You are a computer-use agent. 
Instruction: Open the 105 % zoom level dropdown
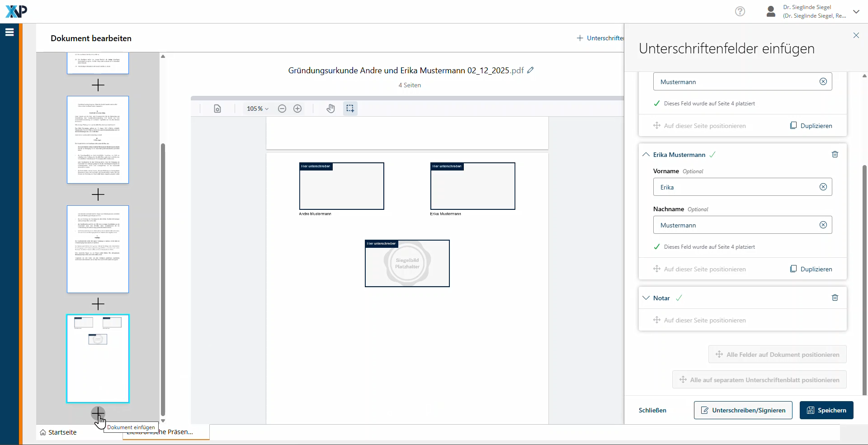point(258,109)
